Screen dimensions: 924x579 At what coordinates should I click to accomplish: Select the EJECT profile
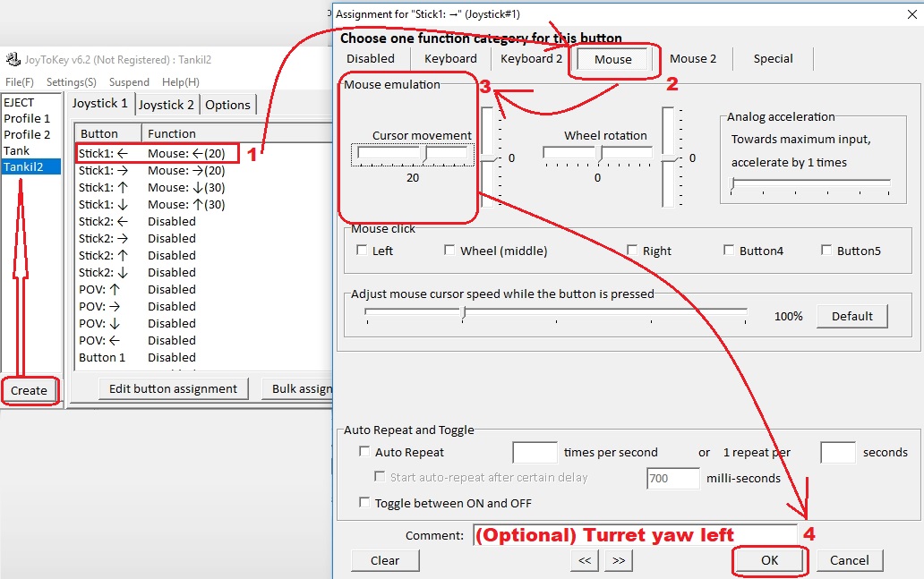(31, 103)
